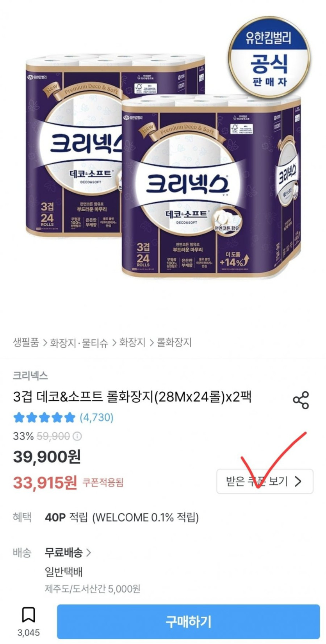Screen dimensions: 326x644
Task: Tap the chevron on 받은 쿠폰 보기
Action: click(298, 481)
